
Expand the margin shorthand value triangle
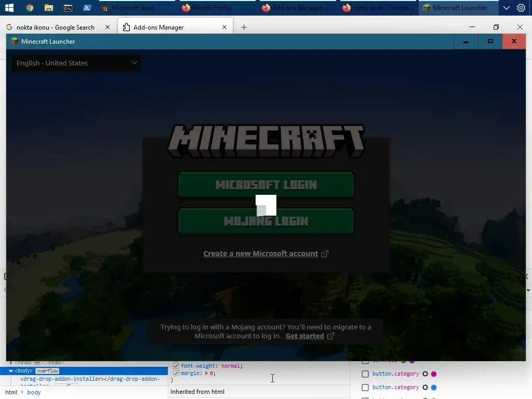[206, 373]
